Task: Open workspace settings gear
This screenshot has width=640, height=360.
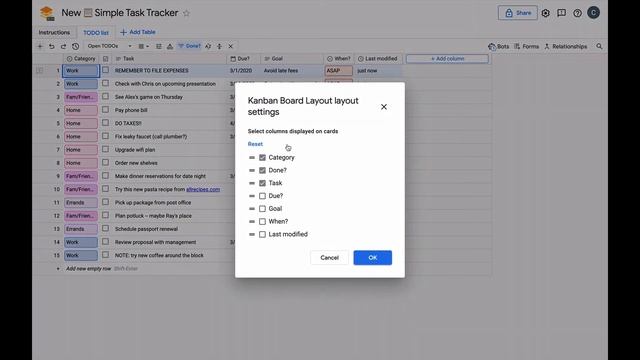Action: (546, 13)
